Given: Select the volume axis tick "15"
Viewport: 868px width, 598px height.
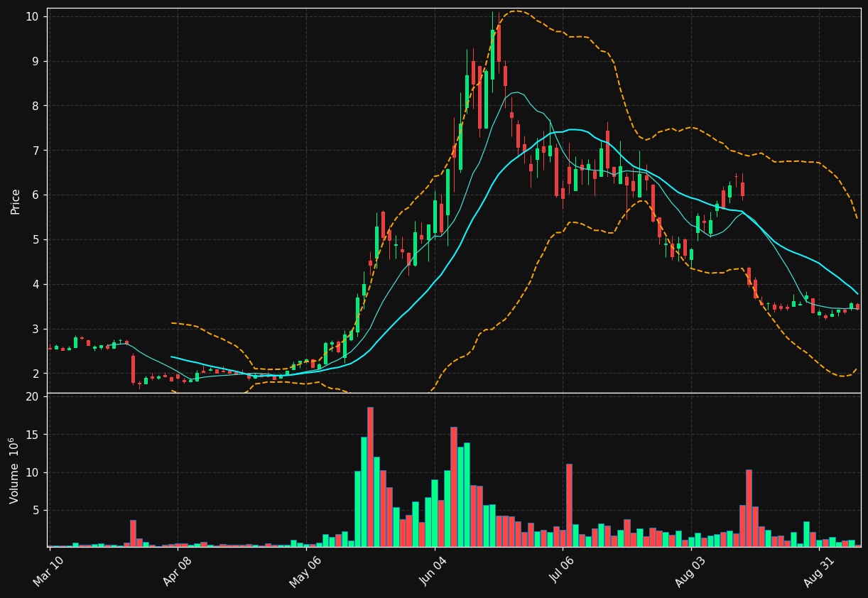Looking at the screenshot, I should pyautogui.click(x=32, y=435).
